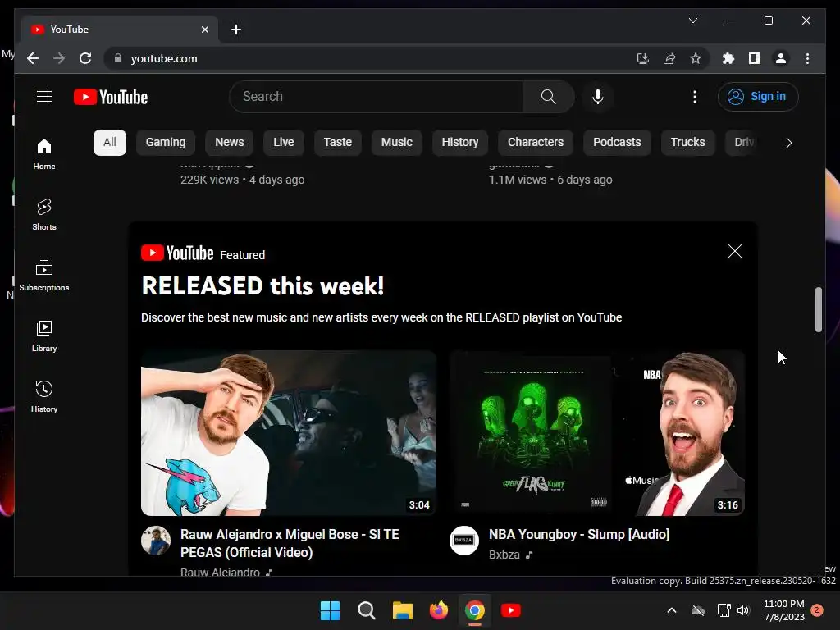The image size is (840, 630).
Task: Click the Chrome taskbar icon
Action: coord(475,610)
